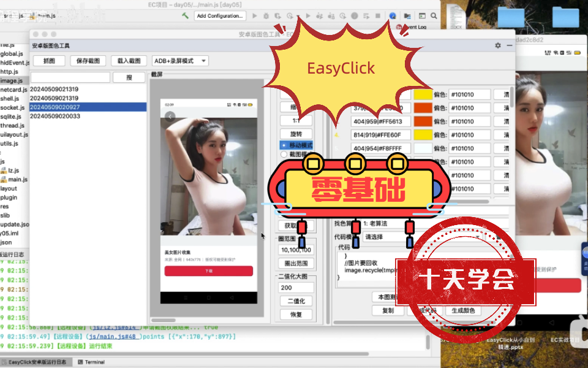Open EasyClick从小白到精通.pptx on the desktop

click(511, 343)
